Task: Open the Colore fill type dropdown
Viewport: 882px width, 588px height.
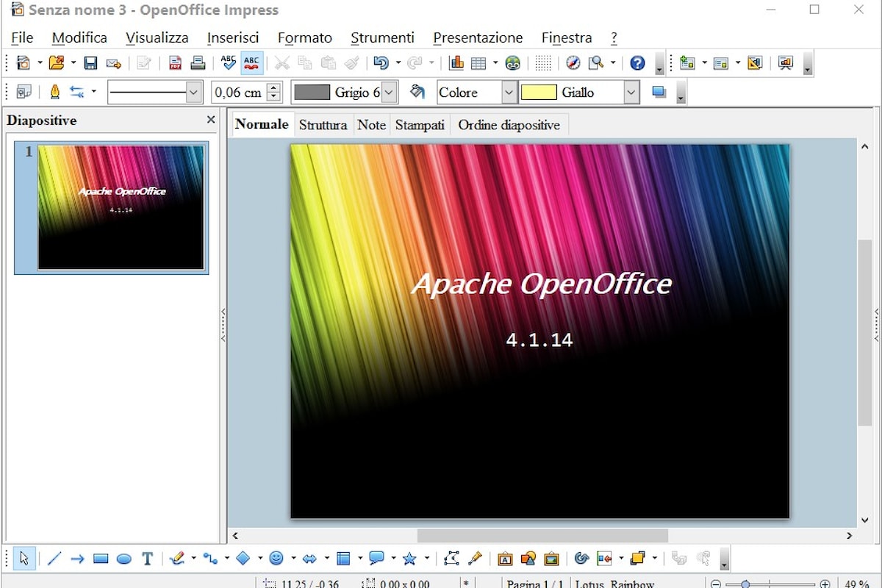Action: 509,92
